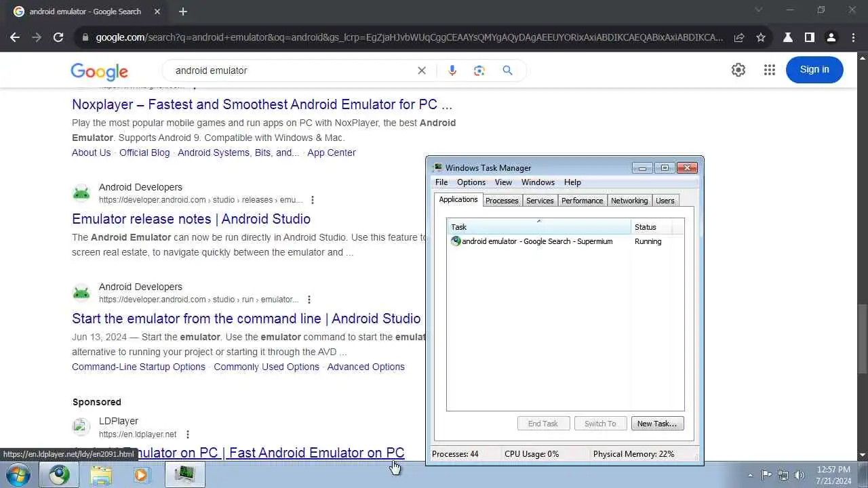Open the About Us sitelink
The width and height of the screenshot is (868, 488).
coord(91,152)
